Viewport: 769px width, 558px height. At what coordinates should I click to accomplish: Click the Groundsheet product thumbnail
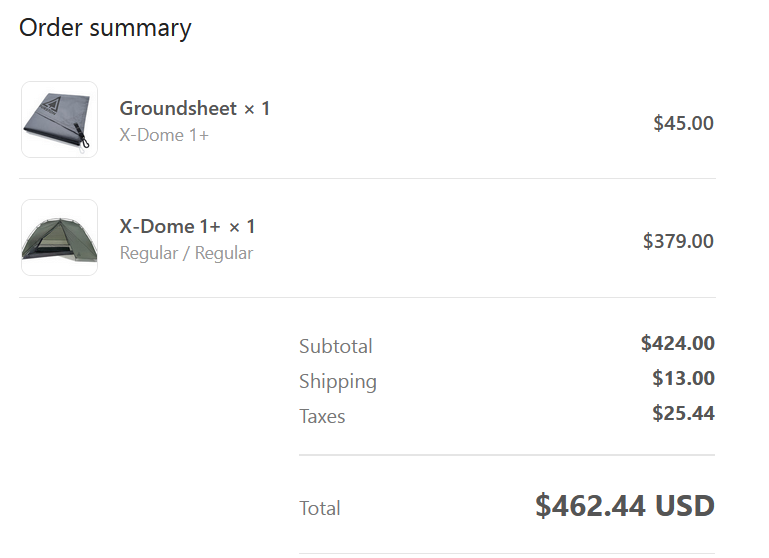pyautogui.click(x=59, y=119)
